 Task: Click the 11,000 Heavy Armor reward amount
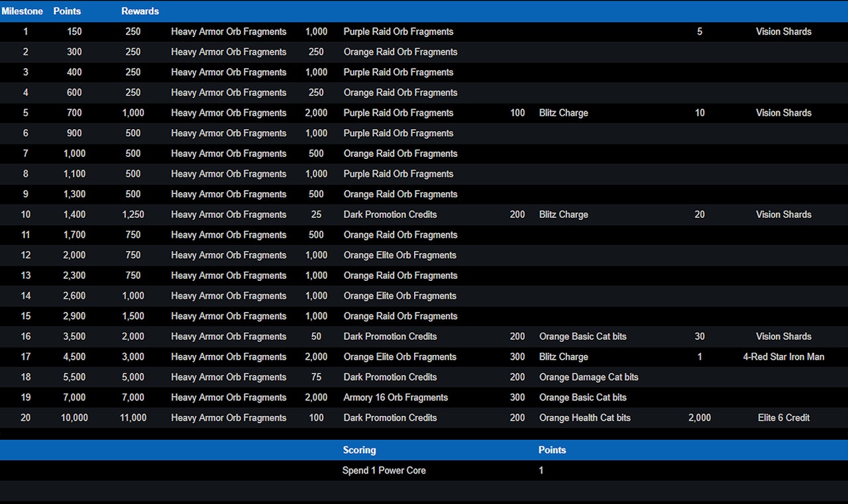coord(133,418)
